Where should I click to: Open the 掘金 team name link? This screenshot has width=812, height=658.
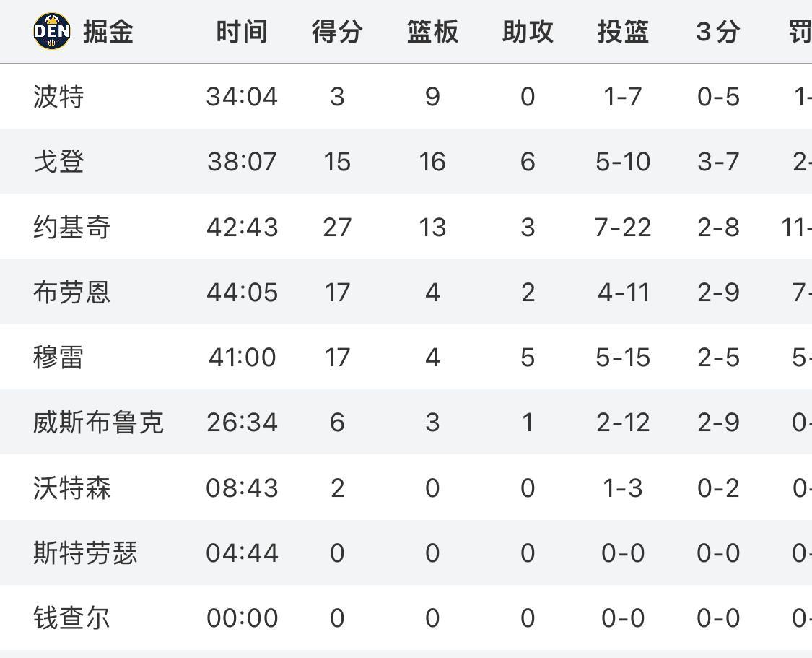click(108, 32)
